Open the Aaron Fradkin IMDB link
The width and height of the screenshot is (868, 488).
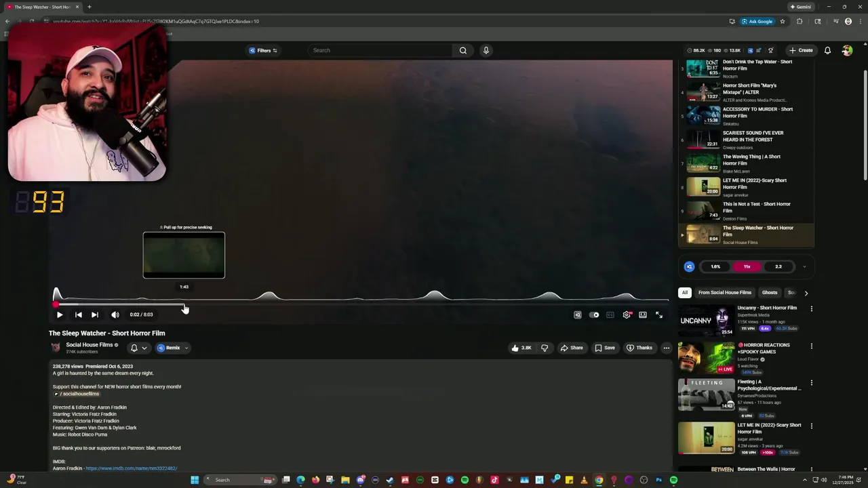tap(131, 468)
